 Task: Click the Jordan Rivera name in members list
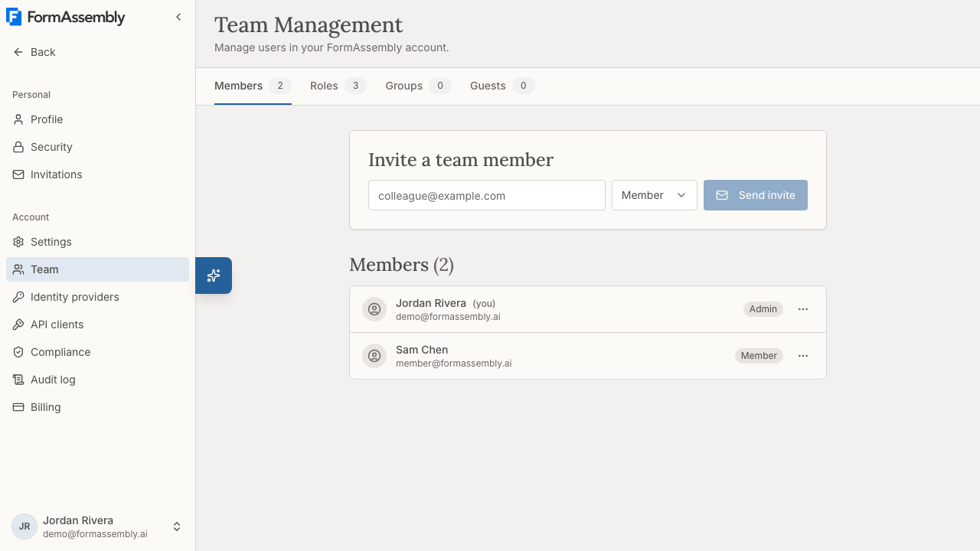coord(431,303)
